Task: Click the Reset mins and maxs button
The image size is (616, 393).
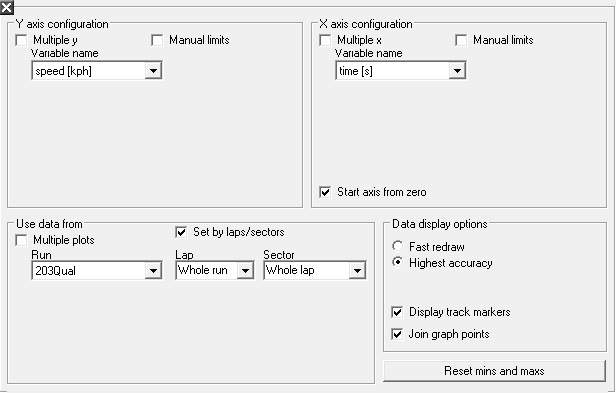Action: click(494, 371)
